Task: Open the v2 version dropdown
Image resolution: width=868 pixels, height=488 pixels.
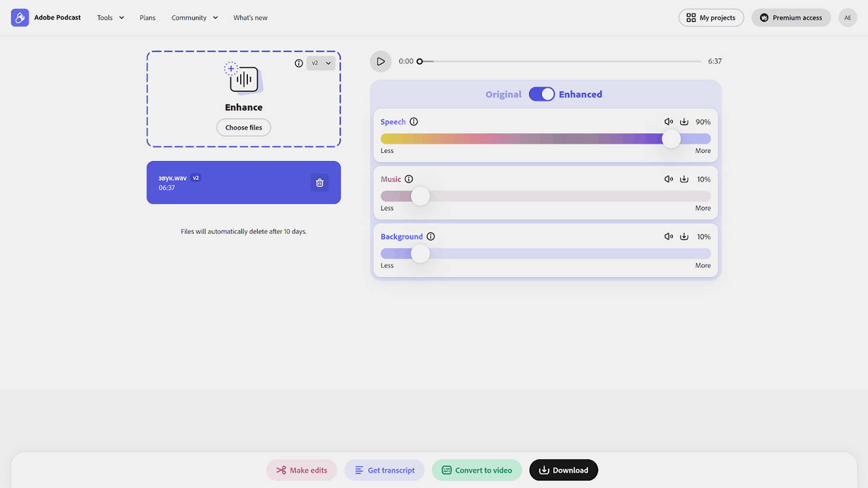Action: pos(321,63)
